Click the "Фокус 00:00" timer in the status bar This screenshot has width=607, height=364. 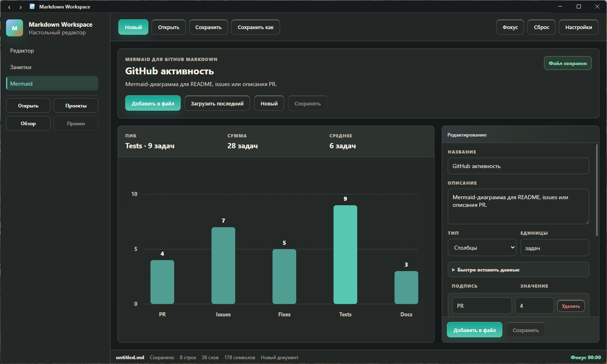586,358
